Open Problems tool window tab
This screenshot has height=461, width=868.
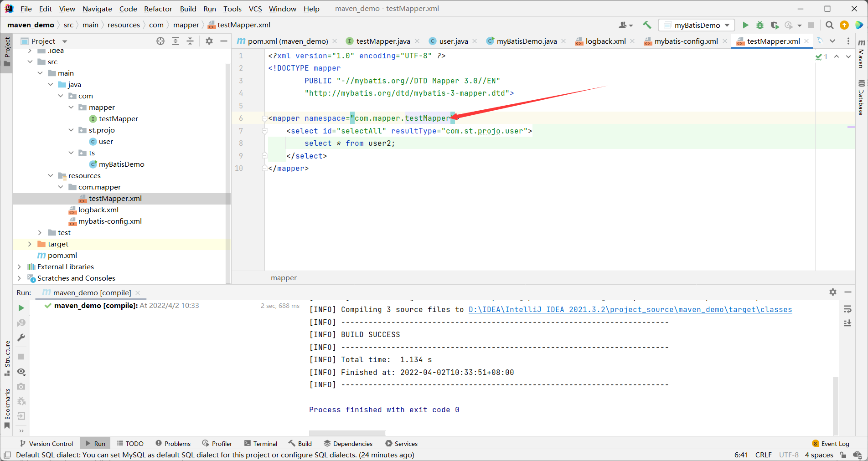click(173, 443)
